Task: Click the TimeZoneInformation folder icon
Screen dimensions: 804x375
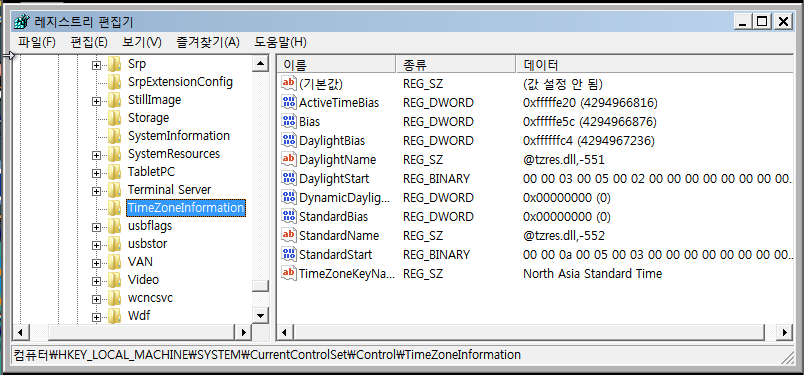Action: [114, 208]
